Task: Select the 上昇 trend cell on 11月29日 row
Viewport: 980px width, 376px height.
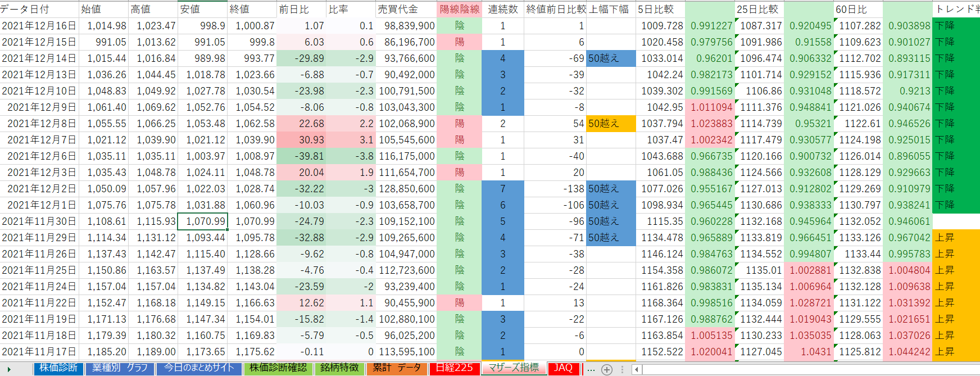Action: coord(956,238)
